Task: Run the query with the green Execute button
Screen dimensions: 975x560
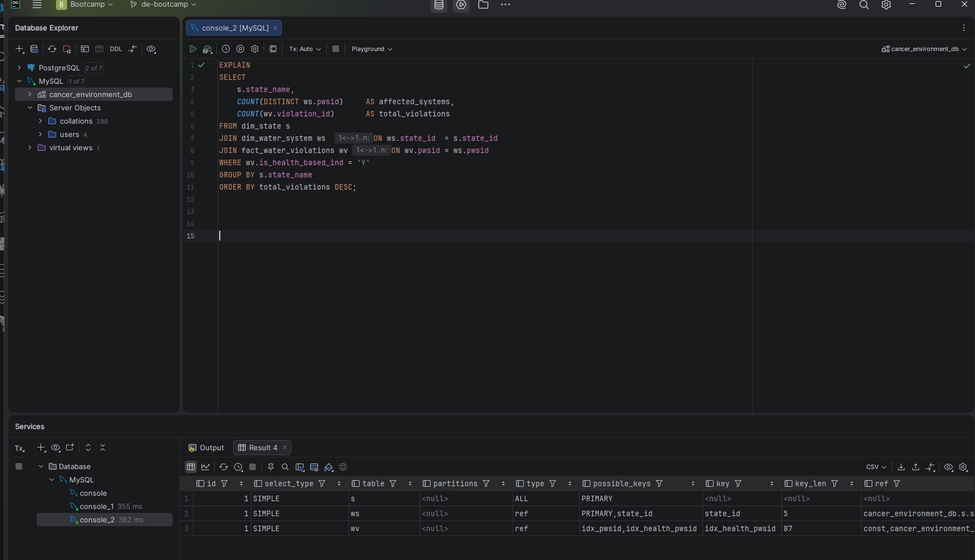Action: click(193, 49)
